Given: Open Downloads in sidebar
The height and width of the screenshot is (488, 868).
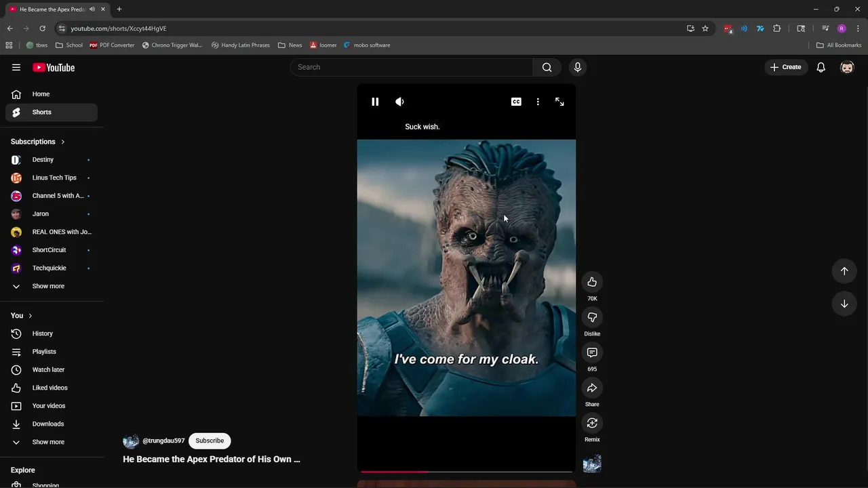Looking at the screenshot, I should (x=52, y=424).
